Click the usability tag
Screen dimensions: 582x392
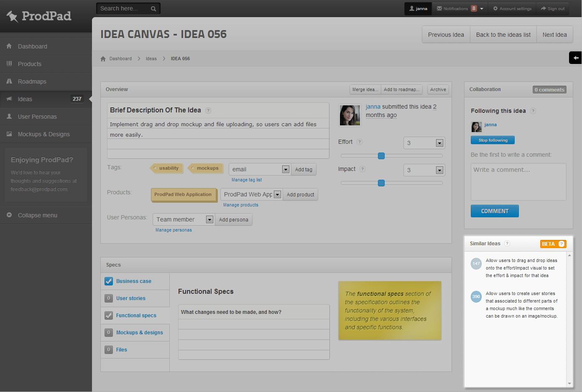click(x=166, y=168)
